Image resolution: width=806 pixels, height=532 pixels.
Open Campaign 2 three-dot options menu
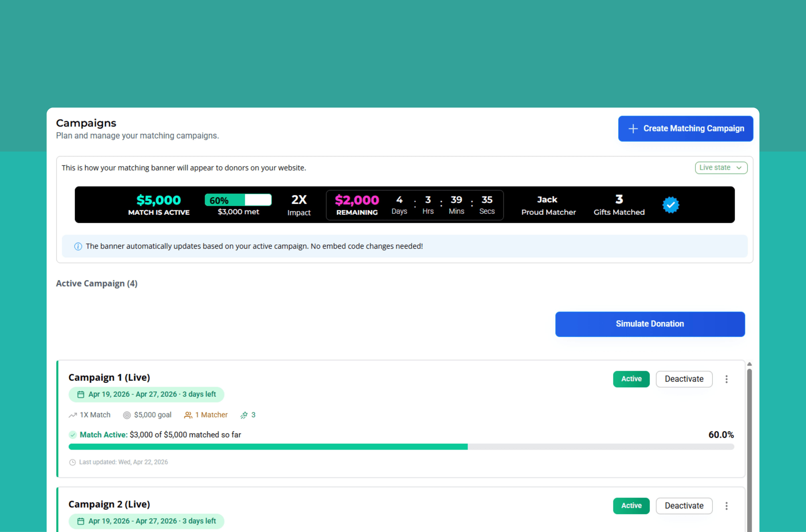coord(726,506)
